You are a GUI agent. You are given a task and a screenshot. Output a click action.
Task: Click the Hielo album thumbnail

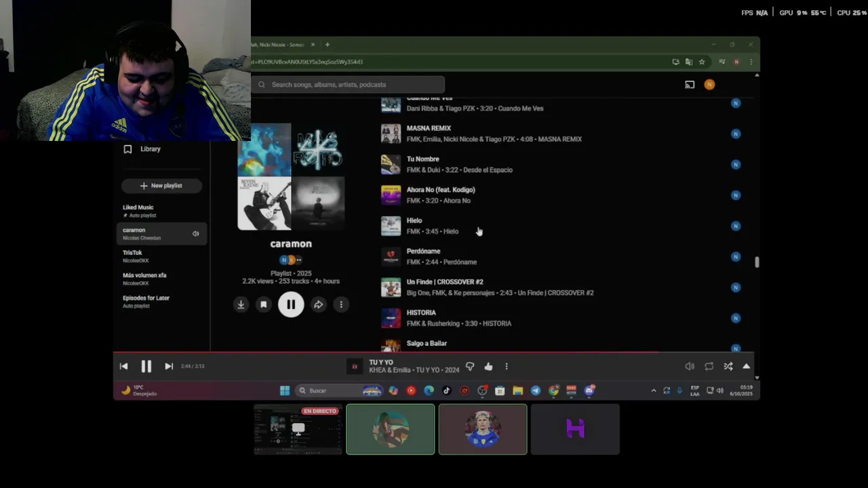pos(391,226)
